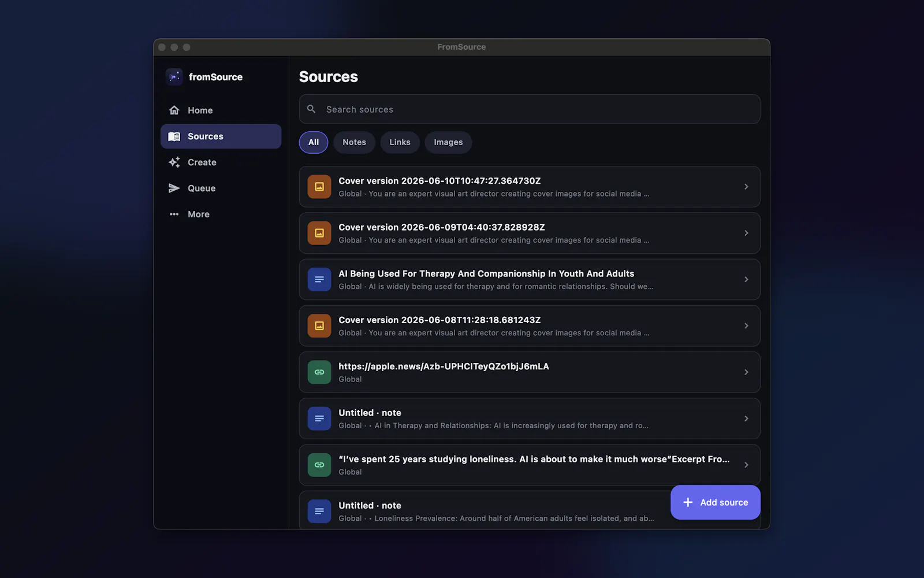Select Sources label in sidebar
The height and width of the screenshot is (578, 924).
tap(205, 136)
